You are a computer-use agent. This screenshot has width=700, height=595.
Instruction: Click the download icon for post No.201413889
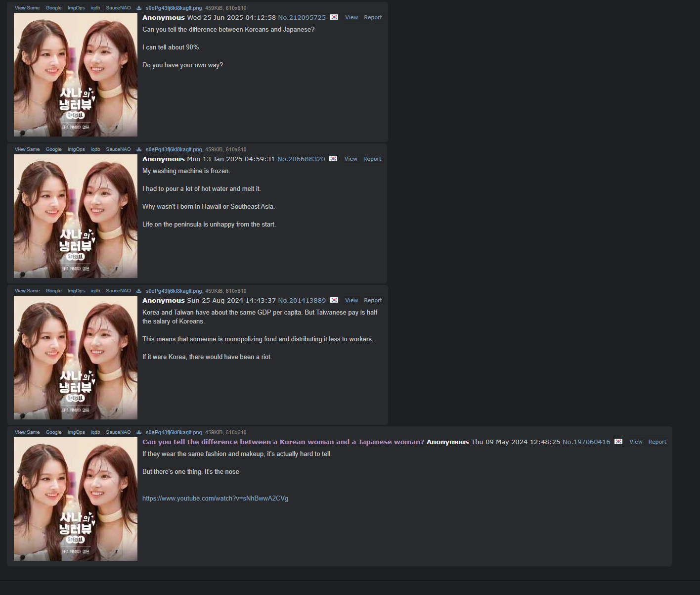pyautogui.click(x=139, y=291)
